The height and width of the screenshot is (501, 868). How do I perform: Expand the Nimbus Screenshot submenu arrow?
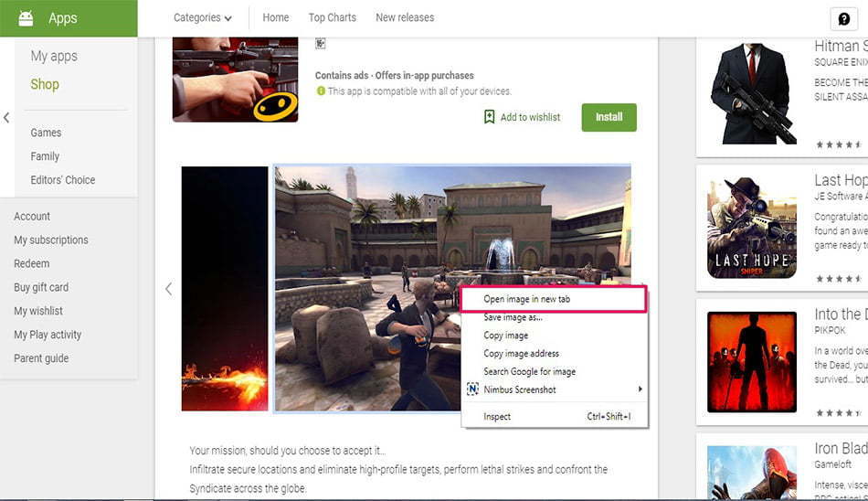click(640, 389)
